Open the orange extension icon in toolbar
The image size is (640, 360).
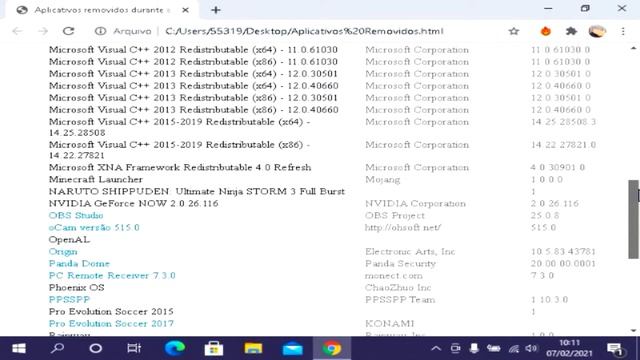pos(546,31)
